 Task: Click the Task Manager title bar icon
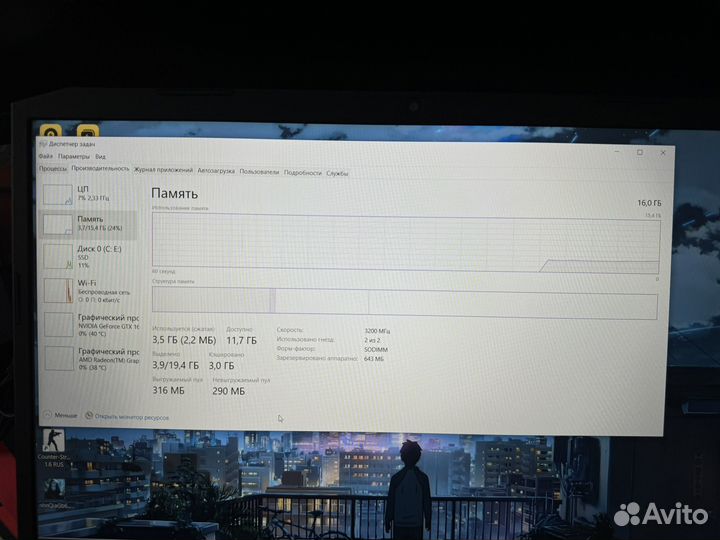[x=43, y=144]
